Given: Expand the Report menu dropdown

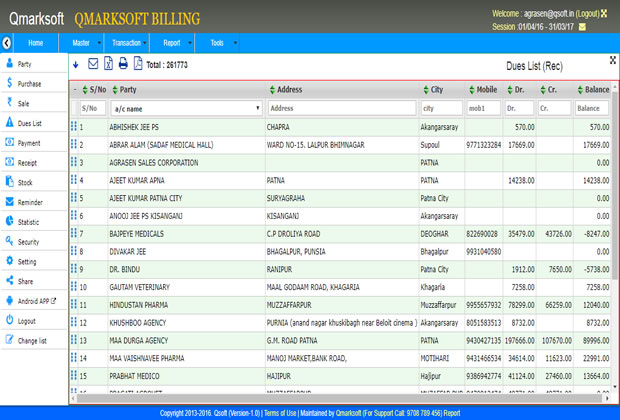Looking at the screenshot, I should 190,43.
